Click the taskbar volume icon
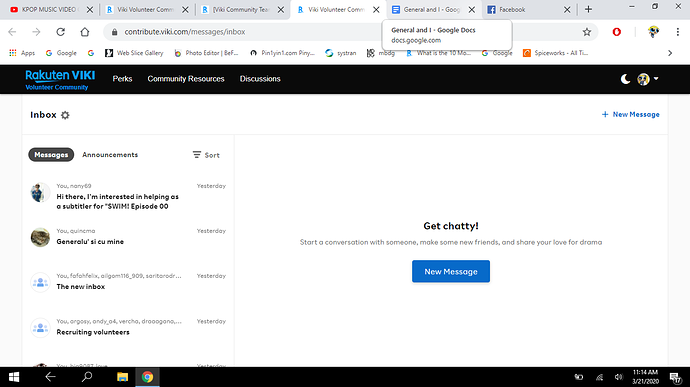This screenshot has width=690, height=387. pyautogui.click(x=618, y=377)
